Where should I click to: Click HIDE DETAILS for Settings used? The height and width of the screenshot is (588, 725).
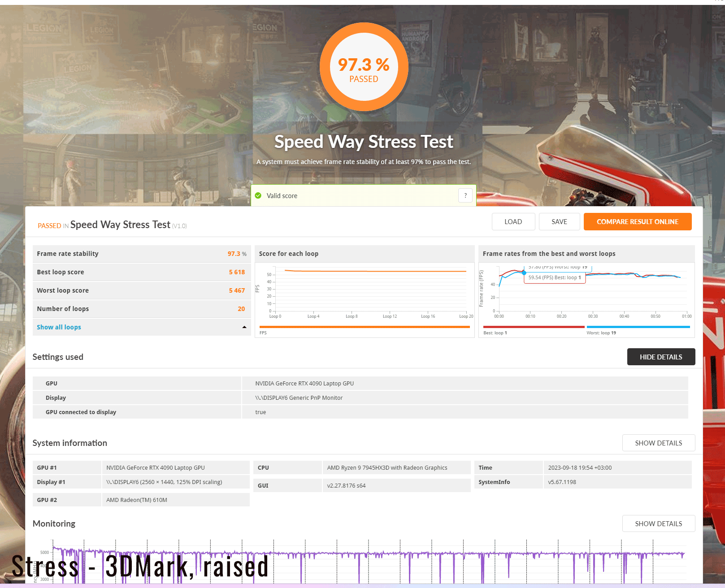click(x=661, y=357)
